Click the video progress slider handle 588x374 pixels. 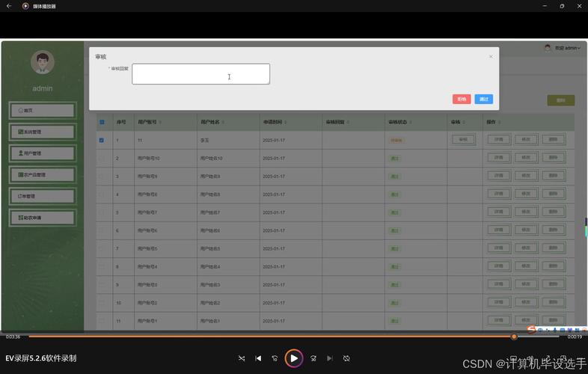point(514,337)
